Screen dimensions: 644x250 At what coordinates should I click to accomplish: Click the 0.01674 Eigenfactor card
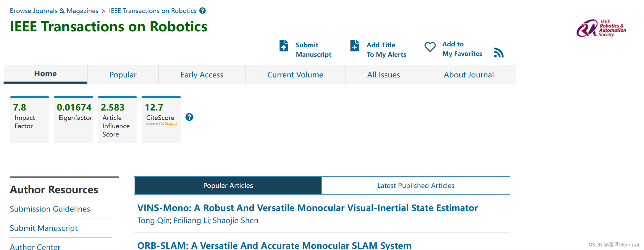73,120
